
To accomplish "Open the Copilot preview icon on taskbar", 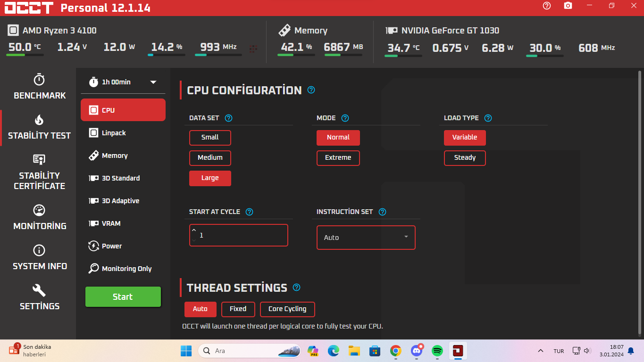I will 313,351.
